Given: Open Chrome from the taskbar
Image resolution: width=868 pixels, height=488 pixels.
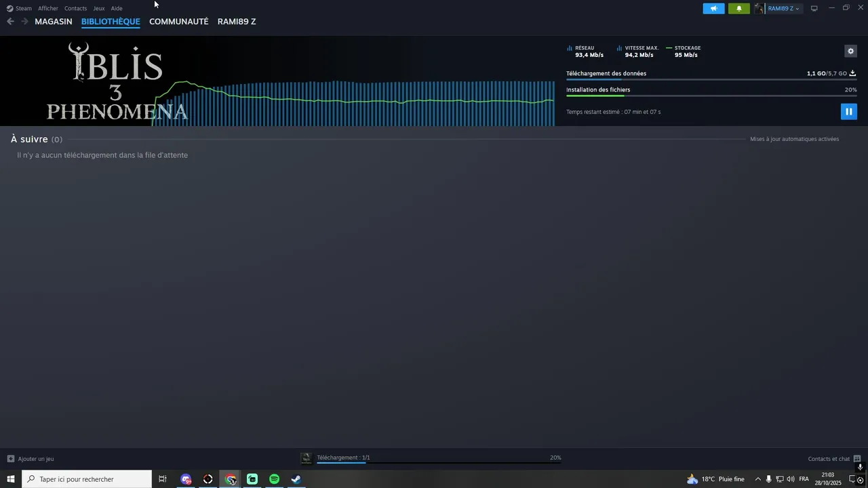Looking at the screenshot, I should pos(231,479).
